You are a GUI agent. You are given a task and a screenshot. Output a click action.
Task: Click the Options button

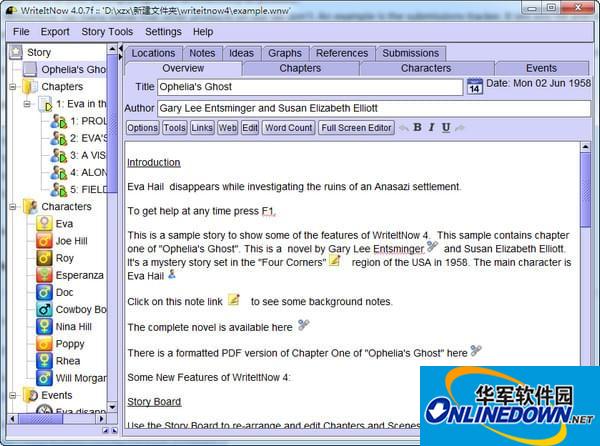click(x=142, y=128)
